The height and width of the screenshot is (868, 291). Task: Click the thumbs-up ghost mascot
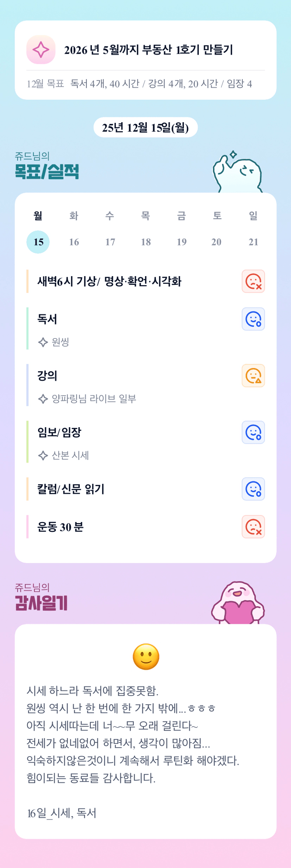pyautogui.click(x=238, y=173)
